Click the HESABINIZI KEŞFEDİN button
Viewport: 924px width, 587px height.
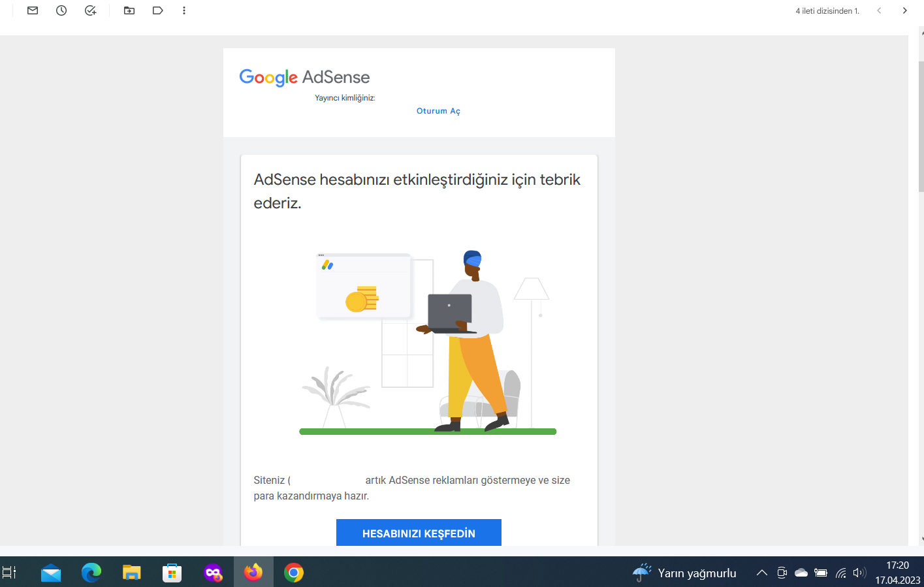pyautogui.click(x=419, y=533)
